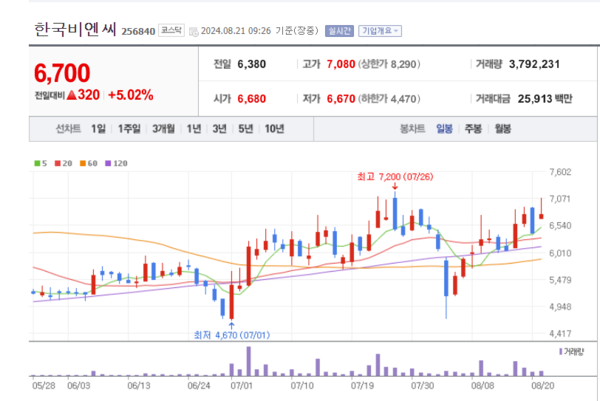
Task: Click the orange 60-day moving average legend
Action: click(x=87, y=163)
